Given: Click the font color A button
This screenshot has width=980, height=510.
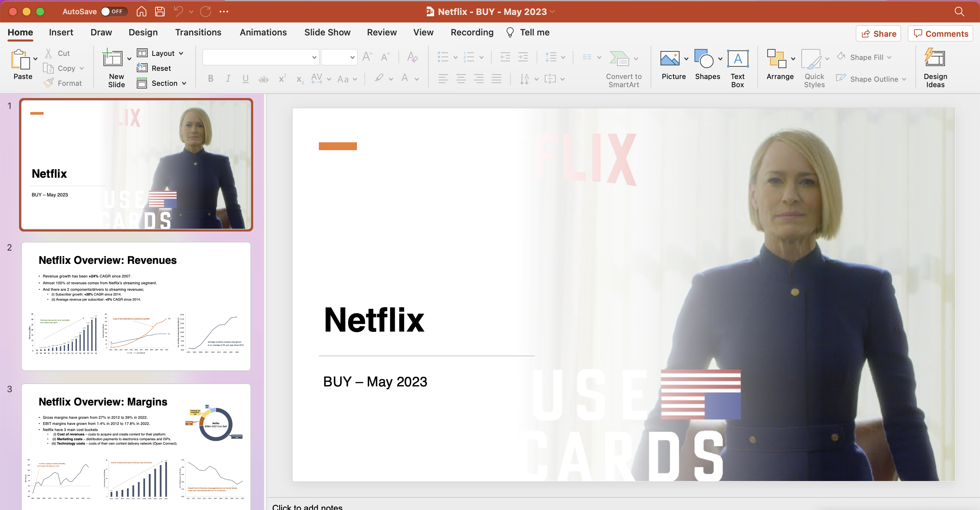Looking at the screenshot, I should [x=404, y=78].
